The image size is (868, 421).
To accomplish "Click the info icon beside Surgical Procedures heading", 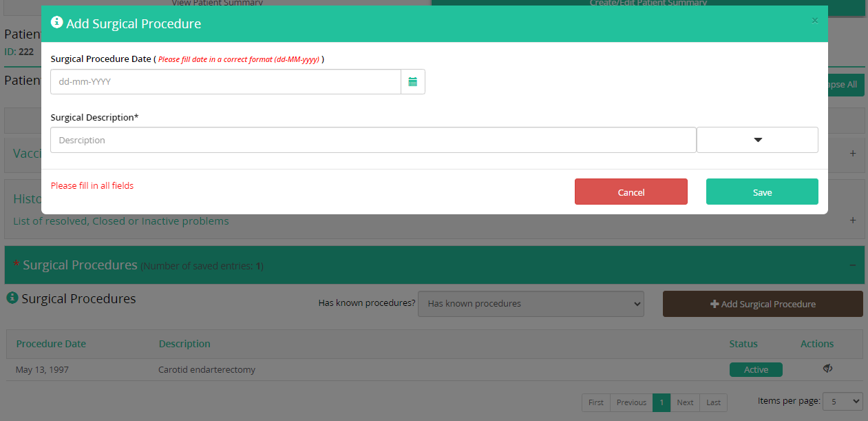I will click(x=12, y=298).
